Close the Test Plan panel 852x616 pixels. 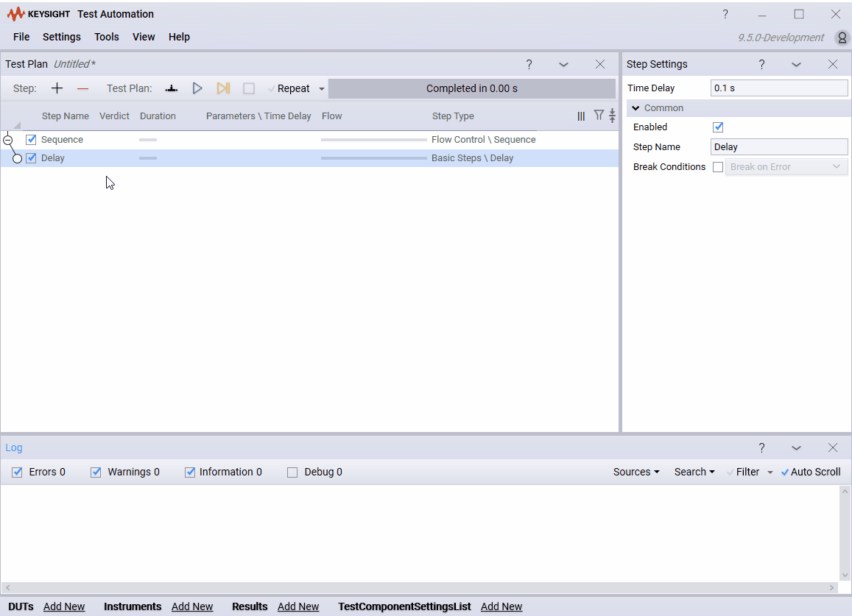point(600,64)
